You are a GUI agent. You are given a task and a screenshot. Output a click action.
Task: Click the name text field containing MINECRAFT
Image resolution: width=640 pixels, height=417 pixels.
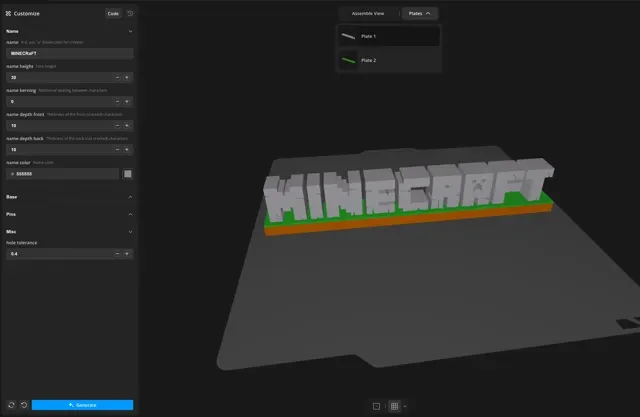(x=69, y=53)
